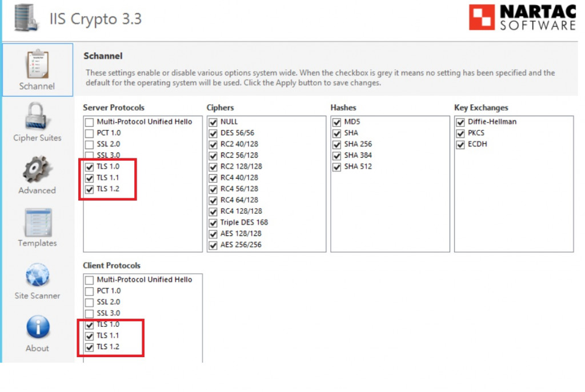Screen dimensions: 585x392
Task: Uncheck RC4 64/128 cipher
Action: click(213, 201)
